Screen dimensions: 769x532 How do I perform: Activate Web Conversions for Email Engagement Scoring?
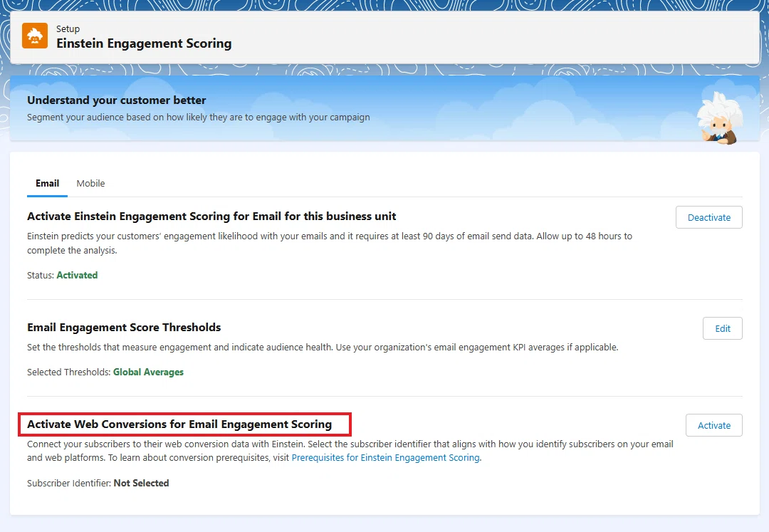click(713, 426)
